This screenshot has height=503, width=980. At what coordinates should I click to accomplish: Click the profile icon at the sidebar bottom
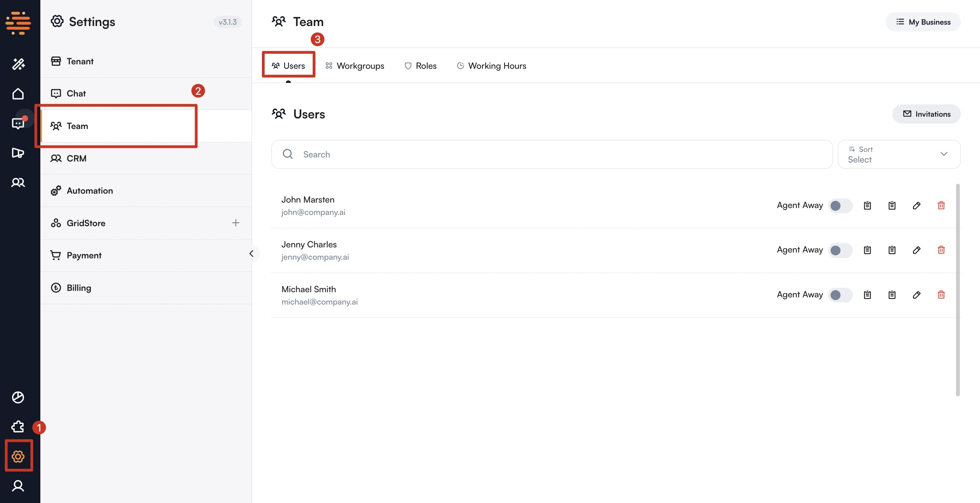[x=18, y=486]
